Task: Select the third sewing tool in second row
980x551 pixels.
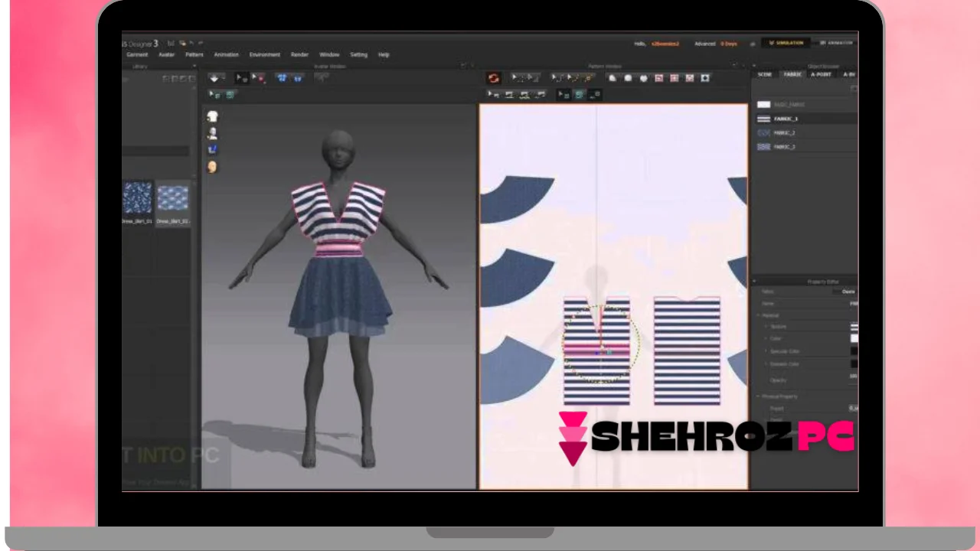Action: click(524, 95)
